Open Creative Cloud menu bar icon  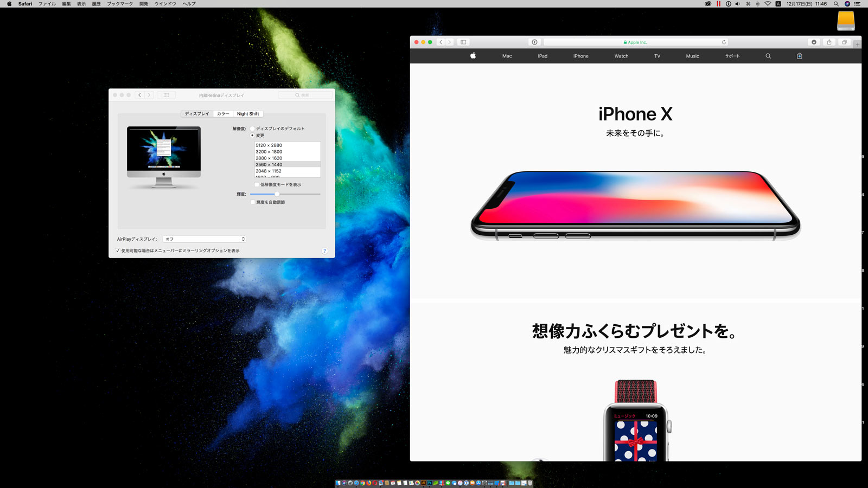pyautogui.click(x=708, y=4)
